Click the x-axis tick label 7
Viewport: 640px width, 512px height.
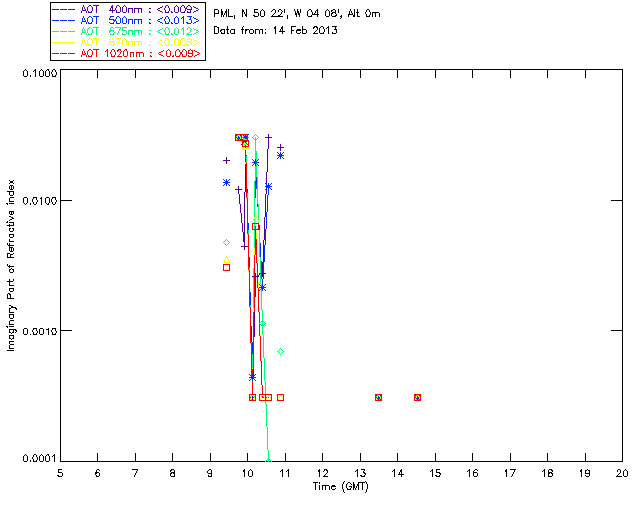135,473
